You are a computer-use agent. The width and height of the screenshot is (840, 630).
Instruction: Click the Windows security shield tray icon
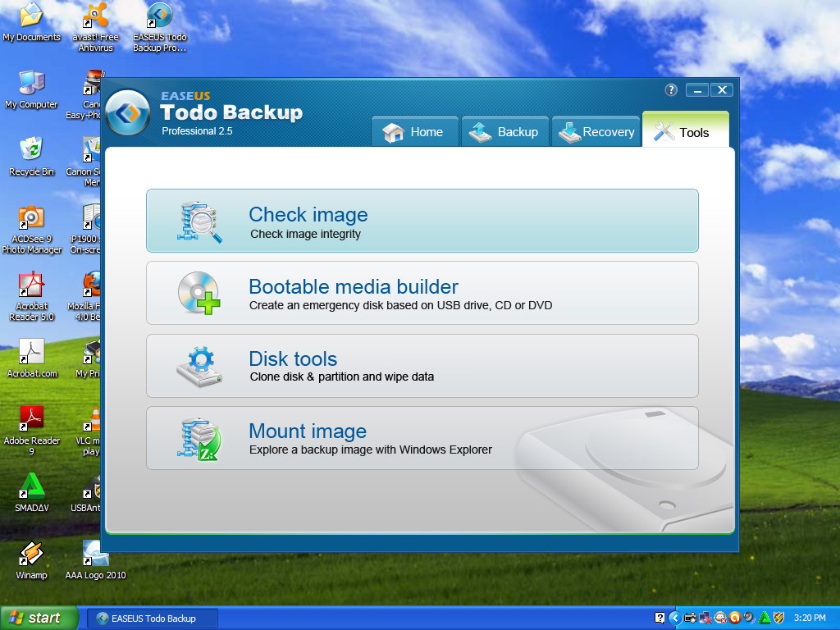pyautogui.click(x=779, y=618)
